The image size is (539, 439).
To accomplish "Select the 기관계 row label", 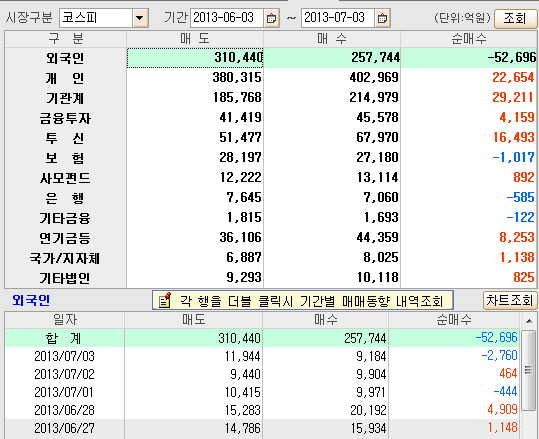I will click(65, 98).
